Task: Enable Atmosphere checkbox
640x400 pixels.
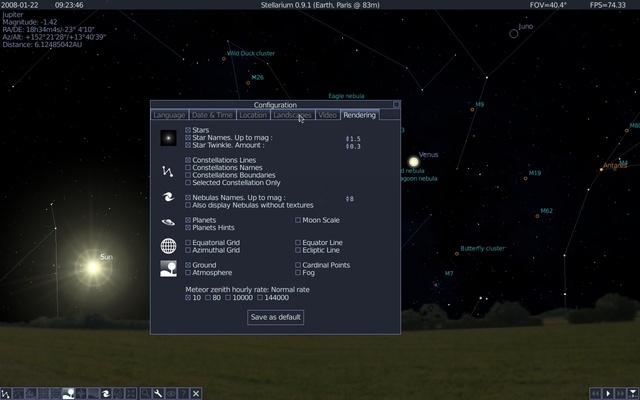Action: (188, 272)
